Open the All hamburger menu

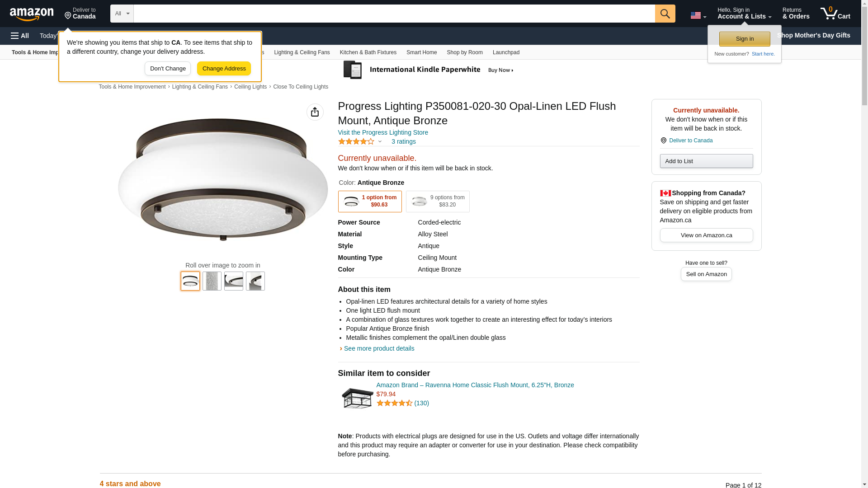20,36
